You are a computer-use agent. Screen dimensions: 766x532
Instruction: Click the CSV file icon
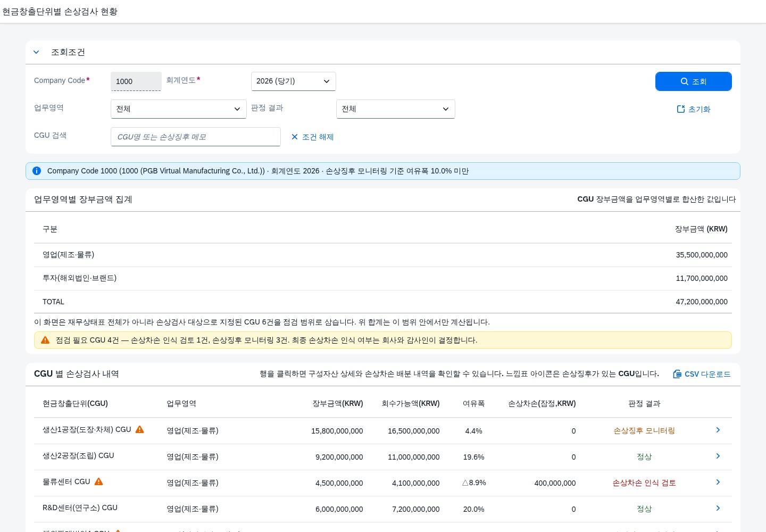pos(677,374)
